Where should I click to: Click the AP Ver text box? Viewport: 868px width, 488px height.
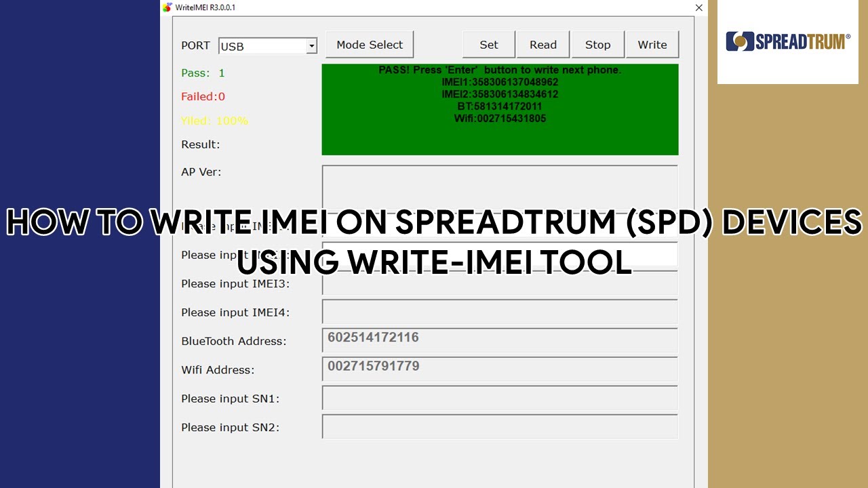[500, 186]
